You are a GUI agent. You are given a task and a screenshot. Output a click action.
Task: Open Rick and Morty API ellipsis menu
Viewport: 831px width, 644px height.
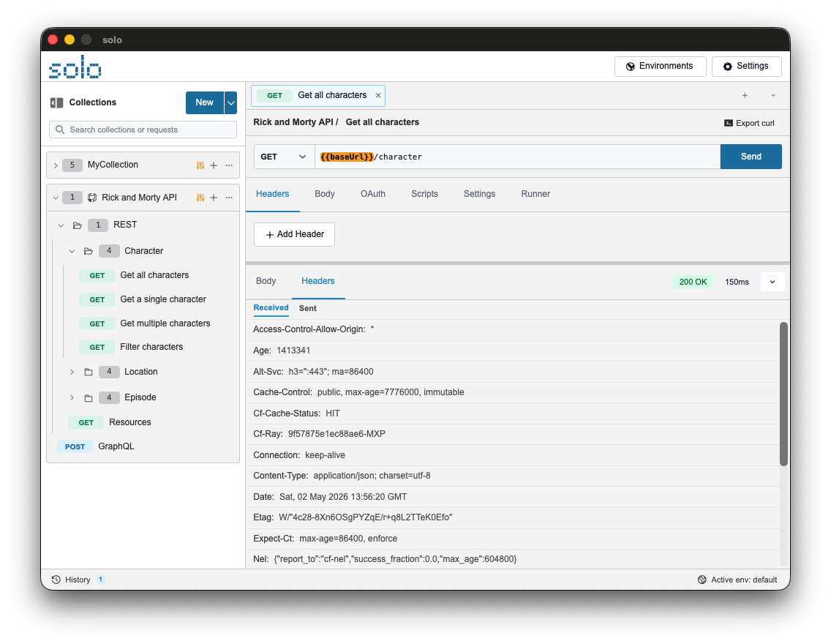tap(229, 198)
